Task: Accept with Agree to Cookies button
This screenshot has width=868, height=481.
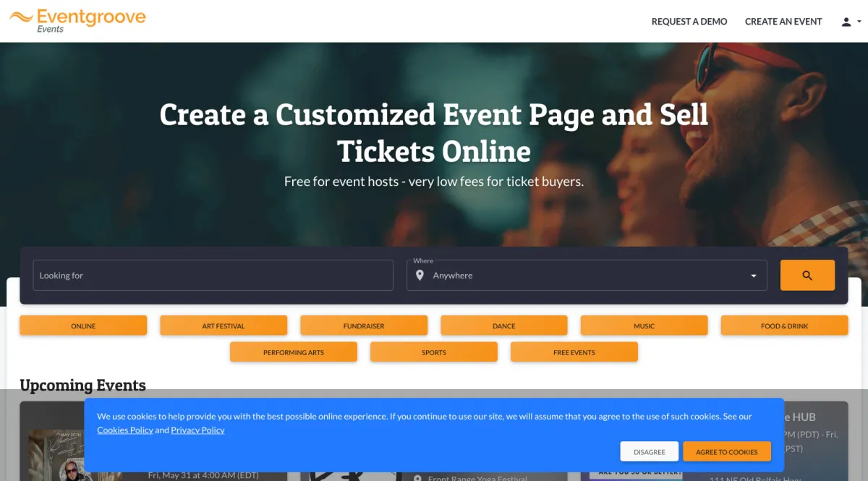Action: click(727, 452)
